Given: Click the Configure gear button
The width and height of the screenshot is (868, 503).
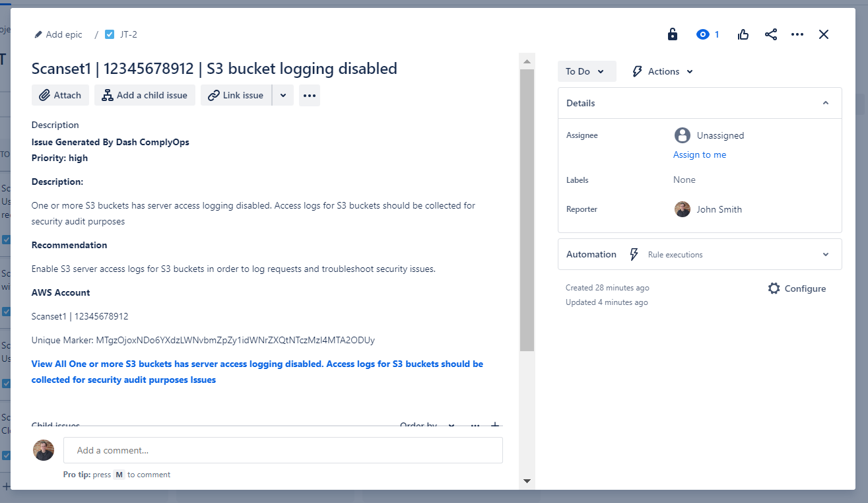Looking at the screenshot, I should click(797, 288).
